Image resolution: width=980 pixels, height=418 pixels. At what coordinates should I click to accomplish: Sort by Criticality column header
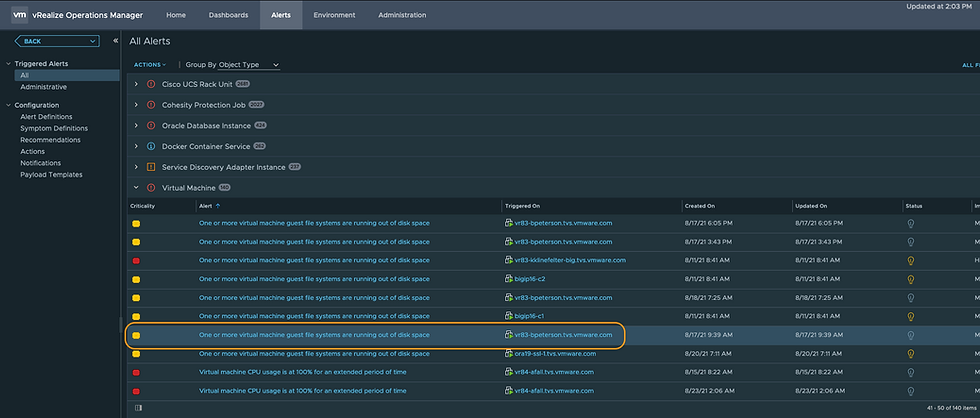142,206
